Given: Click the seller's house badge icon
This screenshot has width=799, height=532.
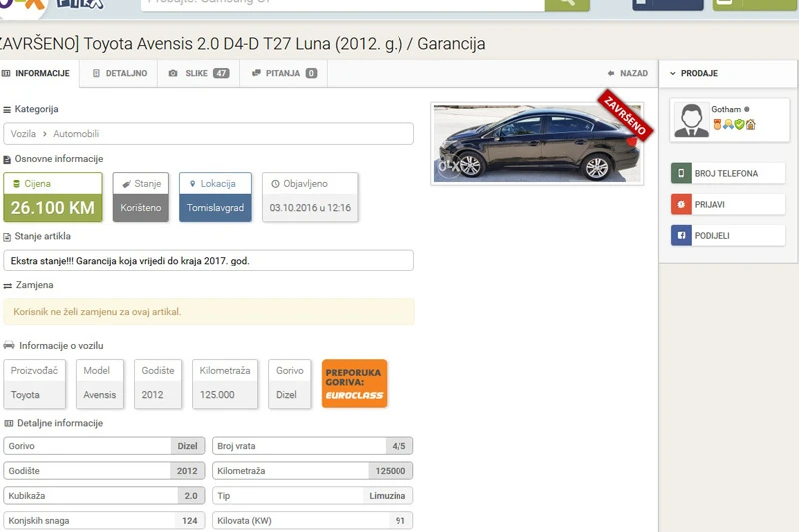Looking at the screenshot, I should [x=751, y=124].
